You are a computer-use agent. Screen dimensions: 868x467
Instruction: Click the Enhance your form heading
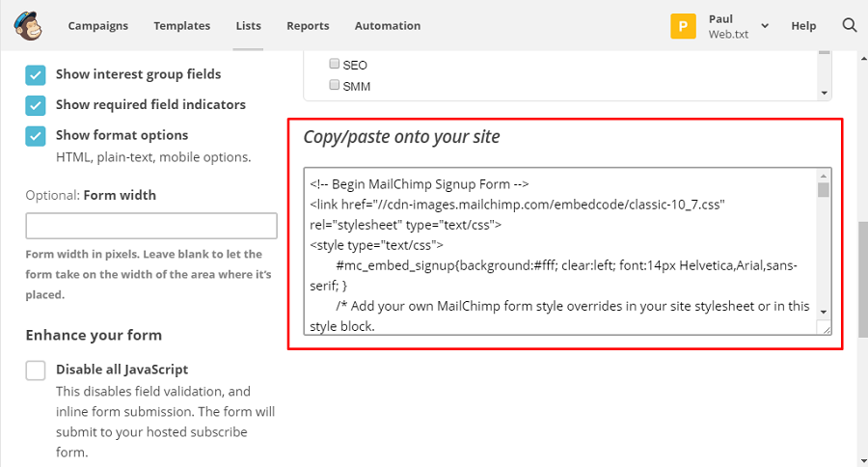pos(94,335)
